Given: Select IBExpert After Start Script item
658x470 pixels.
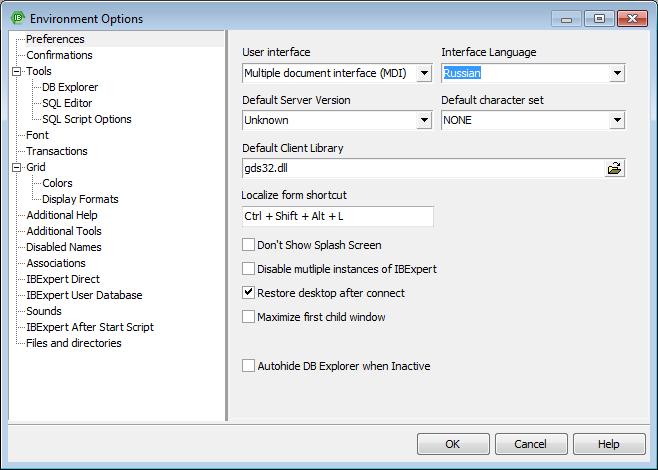Looking at the screenshot, I should tap(90, 326).
